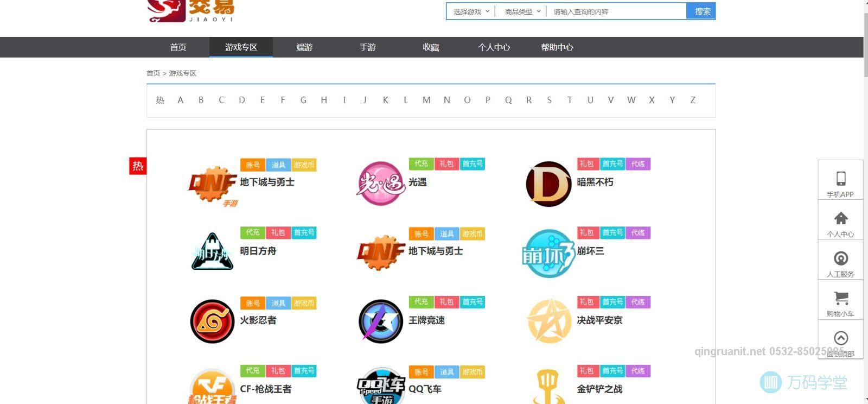Screen dimensions: 868x404
Task: Open the 火影忍者 game title
Action: click(258, 320)
